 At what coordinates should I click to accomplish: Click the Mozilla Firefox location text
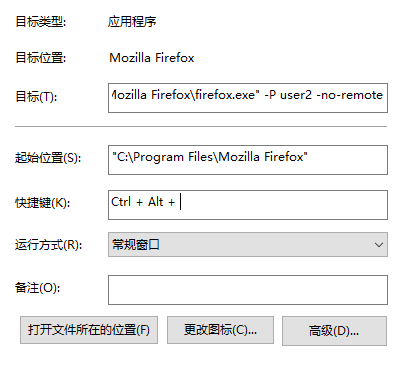point(152,58)
